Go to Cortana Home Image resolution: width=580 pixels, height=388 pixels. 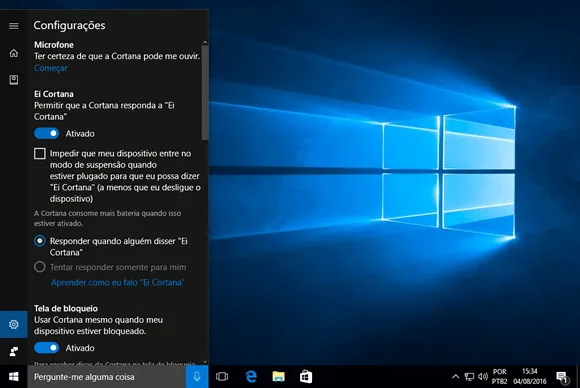click(14, 53)
